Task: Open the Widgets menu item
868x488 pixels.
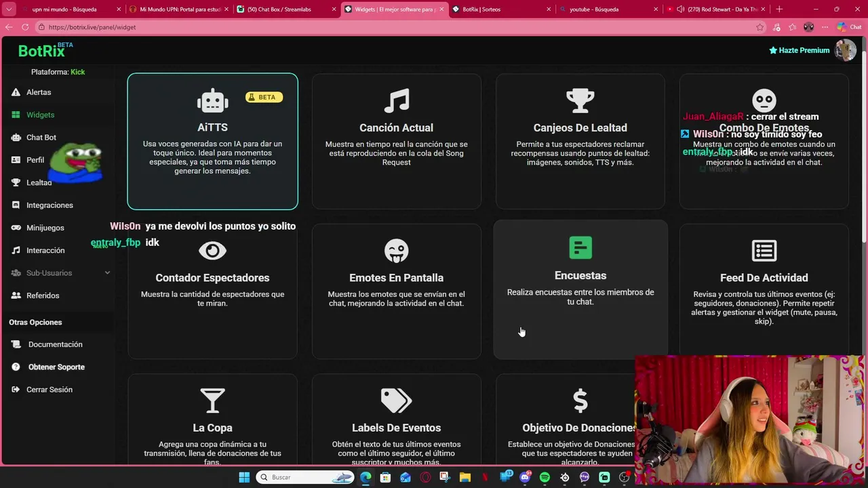Action: [x=40, y=115]
